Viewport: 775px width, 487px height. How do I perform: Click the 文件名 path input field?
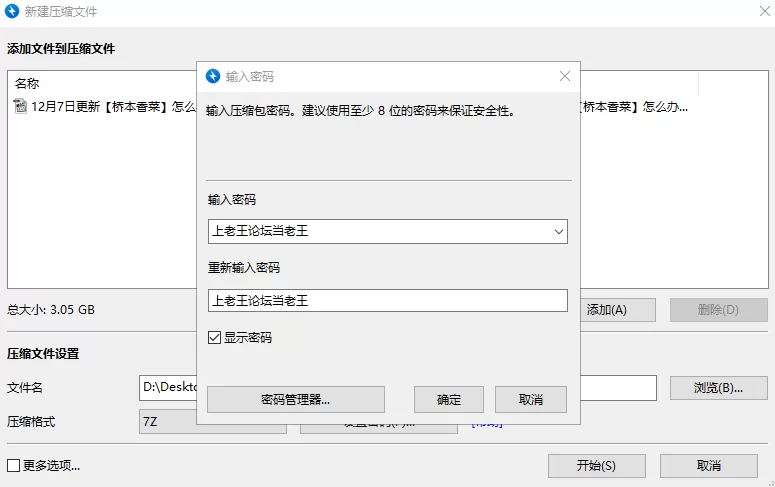[x=168, y=388]
